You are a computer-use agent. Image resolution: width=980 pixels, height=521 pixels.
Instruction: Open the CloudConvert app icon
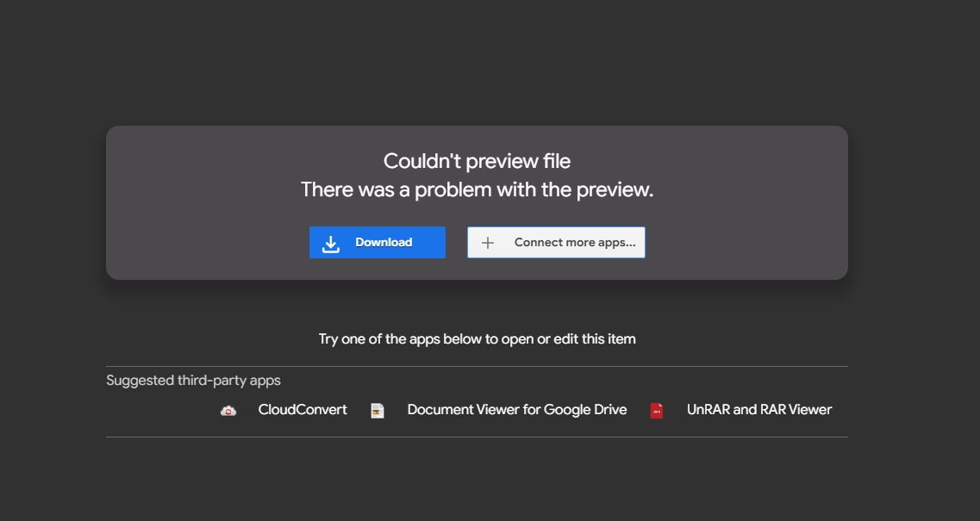pos(228,411)
